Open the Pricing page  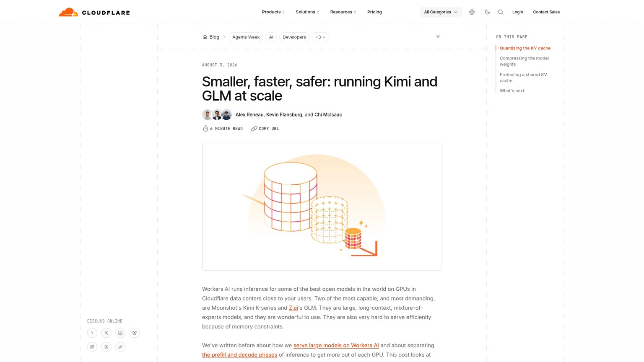(x=374, y=12)
